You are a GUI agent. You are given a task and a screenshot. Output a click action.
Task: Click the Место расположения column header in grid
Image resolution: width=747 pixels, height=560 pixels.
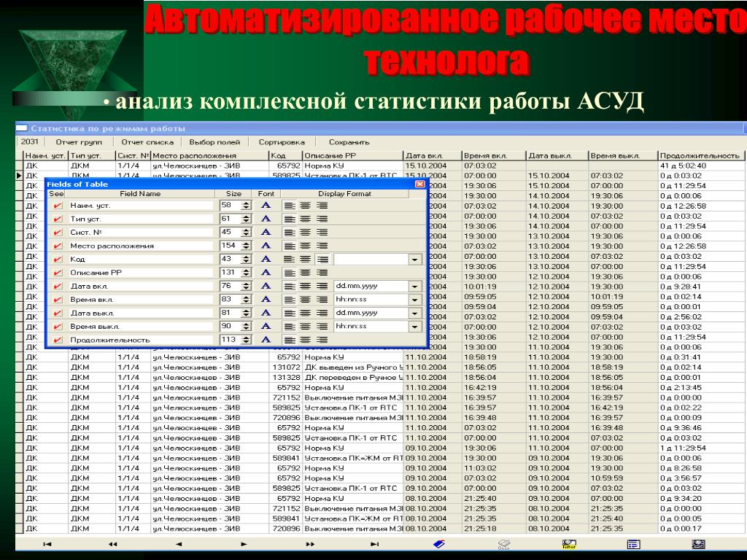tap(209, 155)
